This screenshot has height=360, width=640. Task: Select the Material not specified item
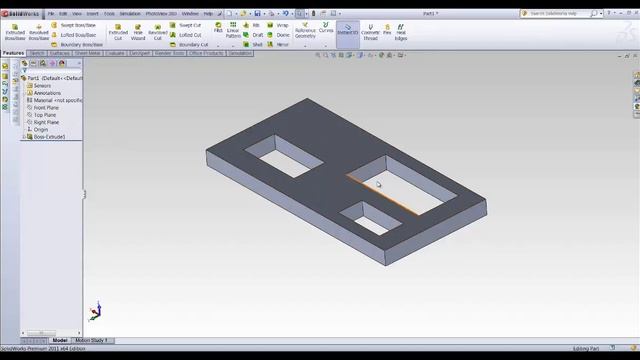click(x=54, y=100)
